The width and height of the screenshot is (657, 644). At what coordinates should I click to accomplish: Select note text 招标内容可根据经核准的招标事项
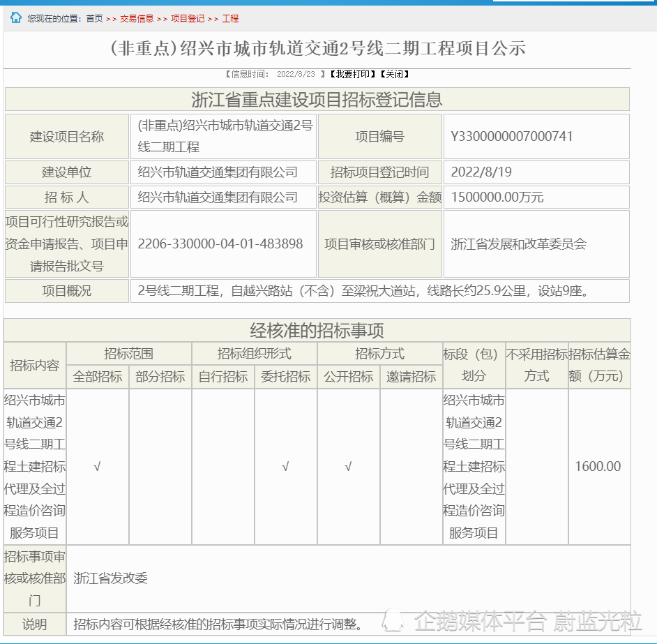point(218,624)
